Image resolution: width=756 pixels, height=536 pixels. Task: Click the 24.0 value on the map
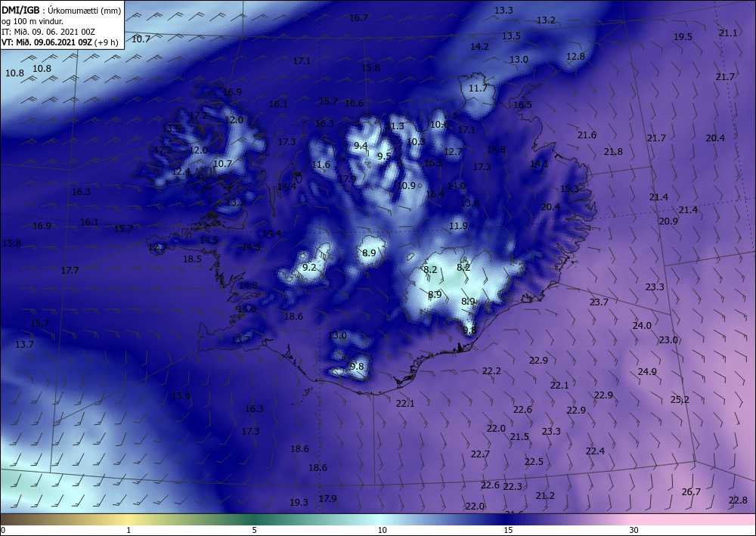coord(642,325)
